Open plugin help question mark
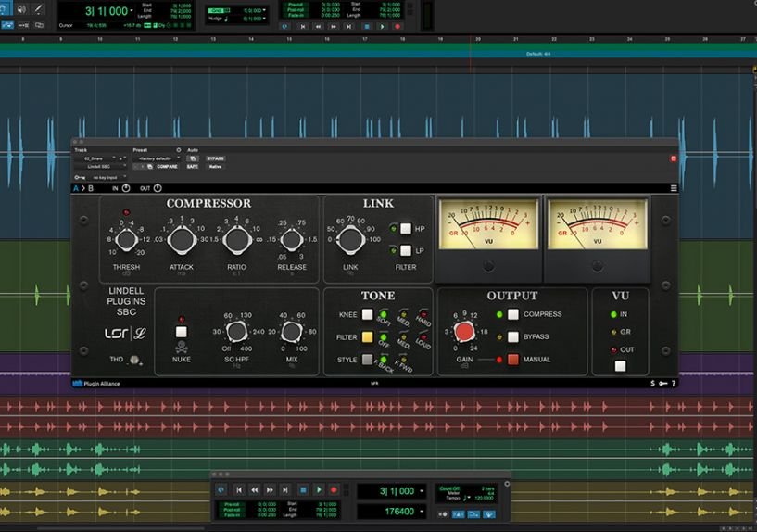 pyautogui.click(x=673, y=383)
